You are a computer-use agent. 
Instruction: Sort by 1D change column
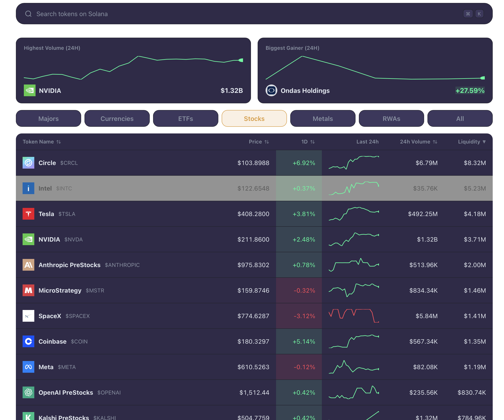tap(308, 142)
